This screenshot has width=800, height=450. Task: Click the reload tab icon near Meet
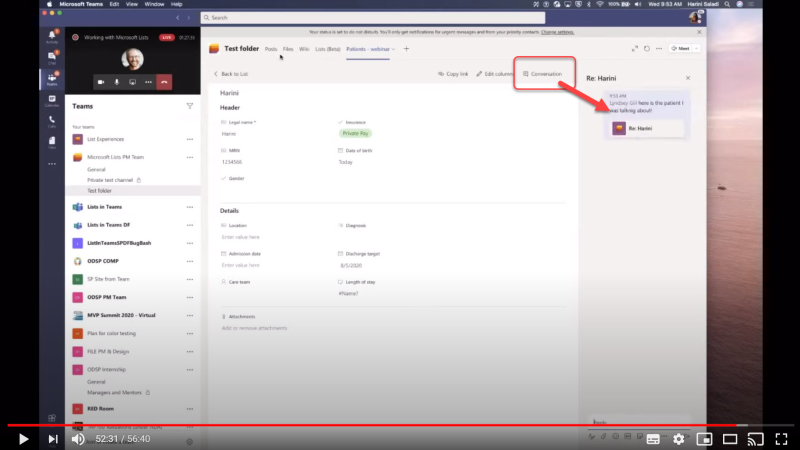[x=646, y=48]
